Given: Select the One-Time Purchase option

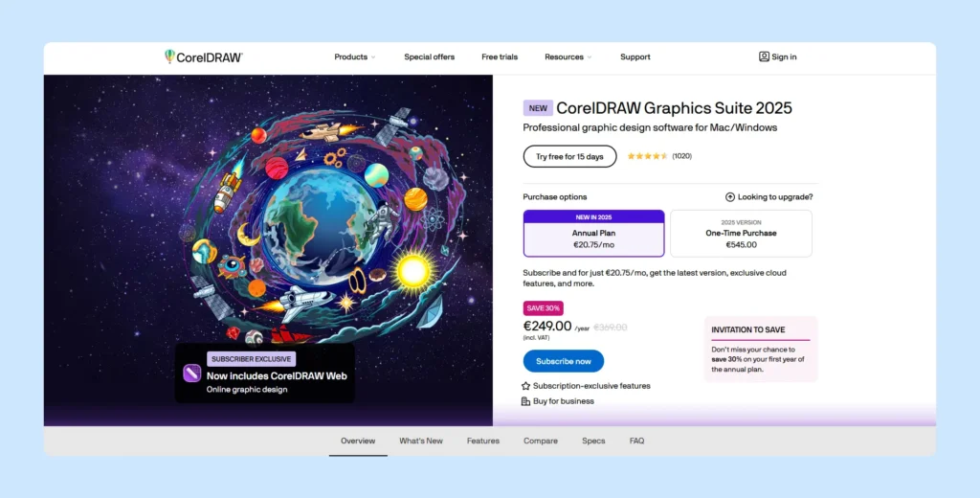Looking at the screenshot, I should tap(742, 234).
